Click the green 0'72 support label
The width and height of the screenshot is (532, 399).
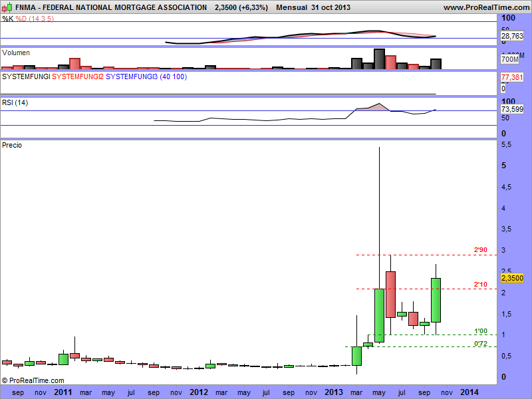(x=480, y=344)
